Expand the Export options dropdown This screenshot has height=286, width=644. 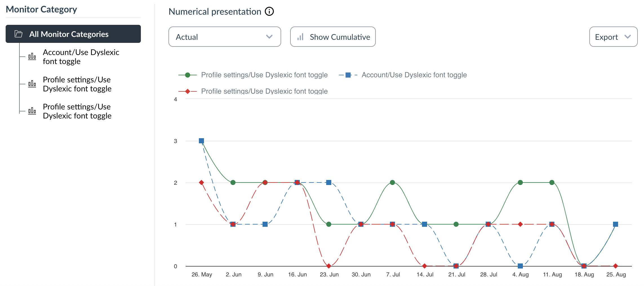point(613,37)
